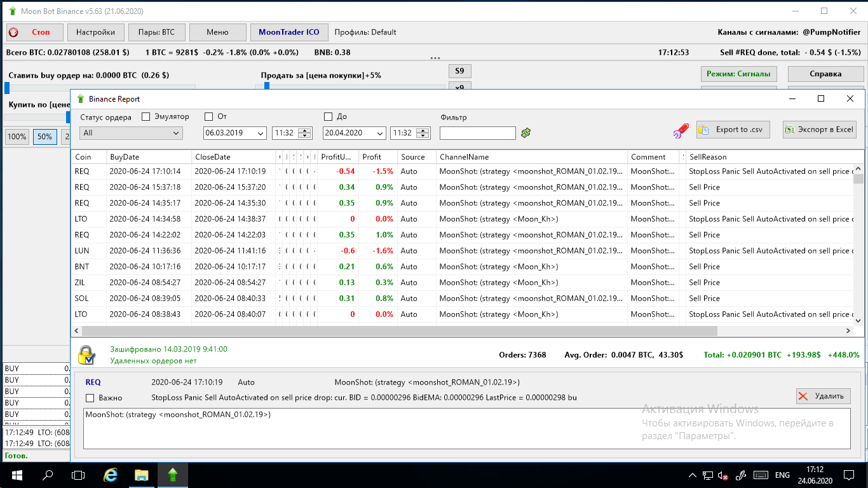Select the Moon Bot green arrow taskbar icon
Image resolution: width=868 pixels, height=488 pixels.
click(172, 475)
